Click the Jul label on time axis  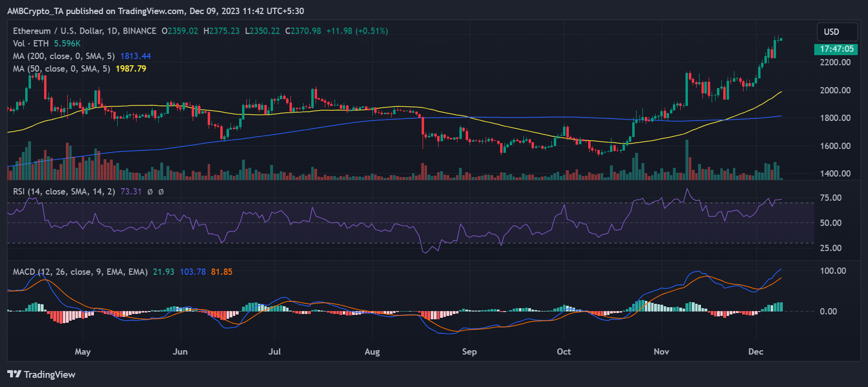274,352
